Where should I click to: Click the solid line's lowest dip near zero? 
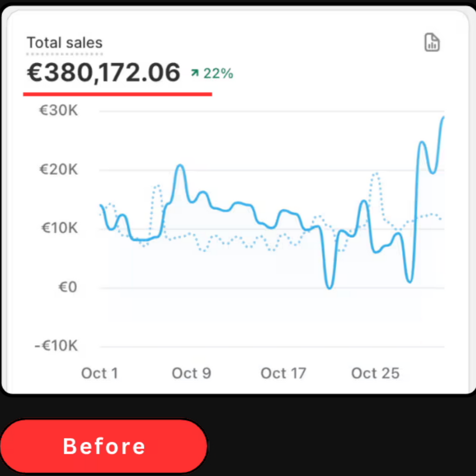[x=329, y=287]
